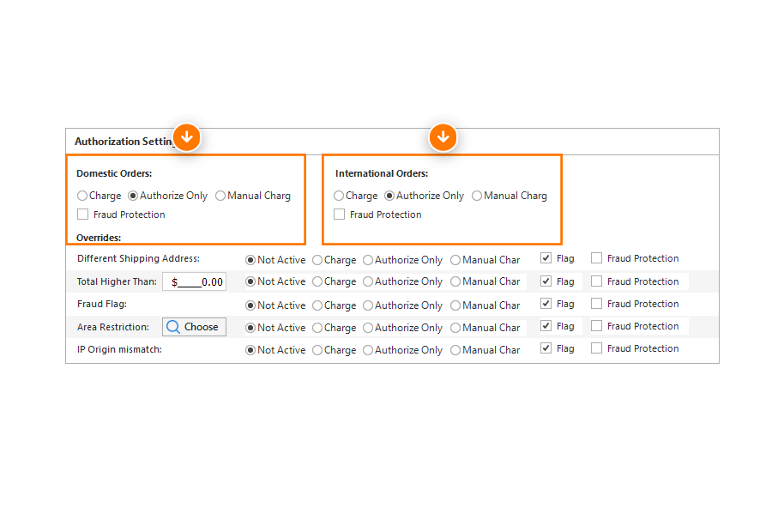This screenshot has width=772, height=532.
Task: Set Different Shipping Address to Manual Charge
Action: [x=455, y=260]
